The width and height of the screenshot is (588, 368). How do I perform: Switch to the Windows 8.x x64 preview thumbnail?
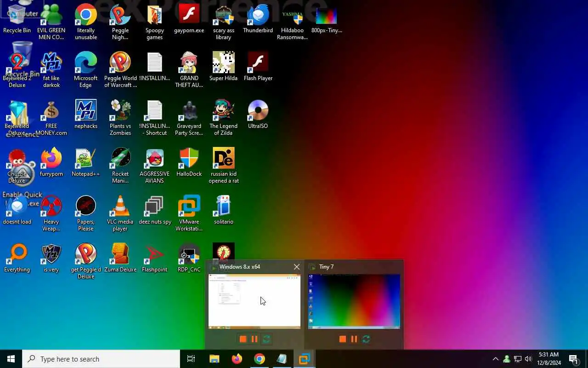pos(254,301)
